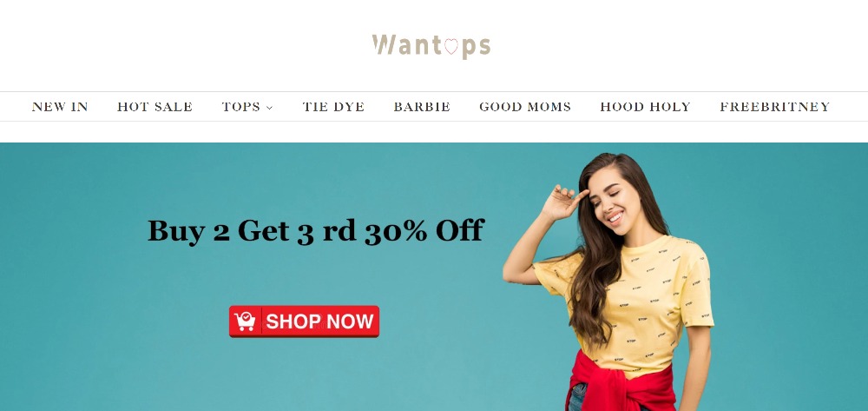Image resolution: width=868 pixels, height=411 pixels.
Task: Click the shopping cart icon on red button
Action: click(x=245, y=322)
